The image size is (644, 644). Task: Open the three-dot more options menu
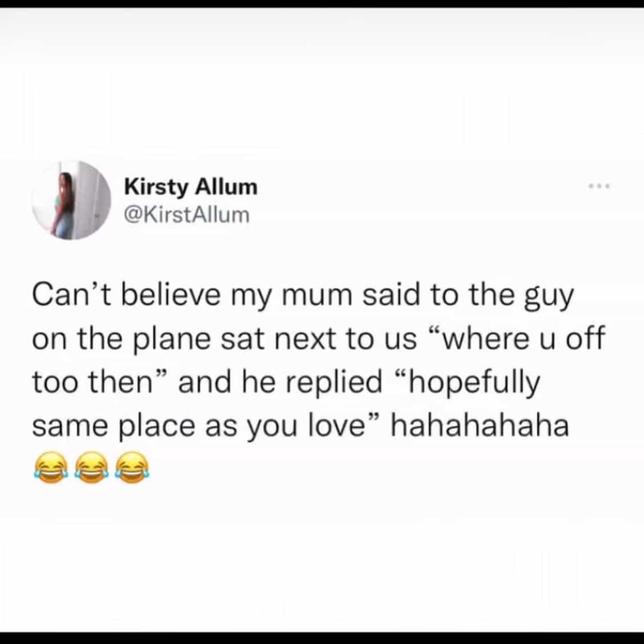tap(599, 186)
